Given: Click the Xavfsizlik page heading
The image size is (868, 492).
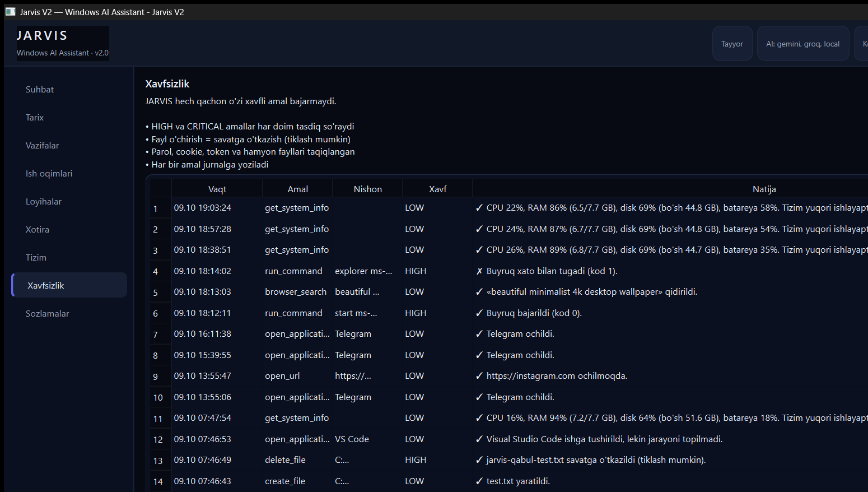Looking at the screenshot, I should (x=167, y=84).
